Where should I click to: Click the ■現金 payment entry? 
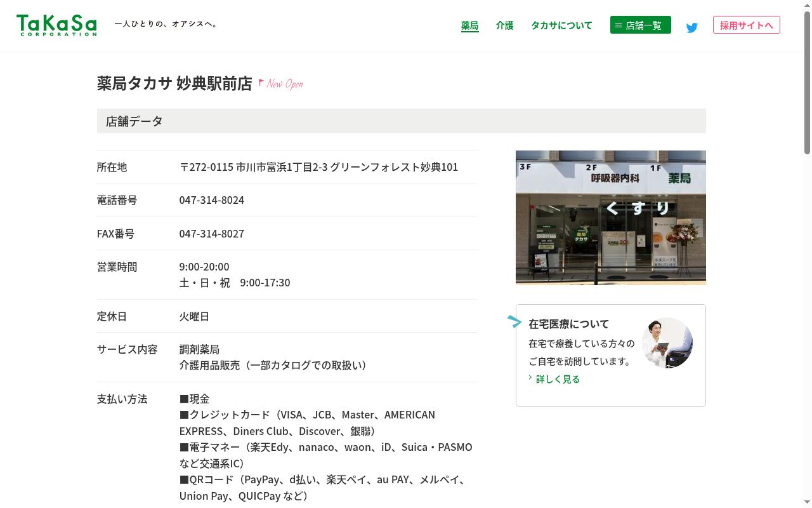[x=194, y=399]
